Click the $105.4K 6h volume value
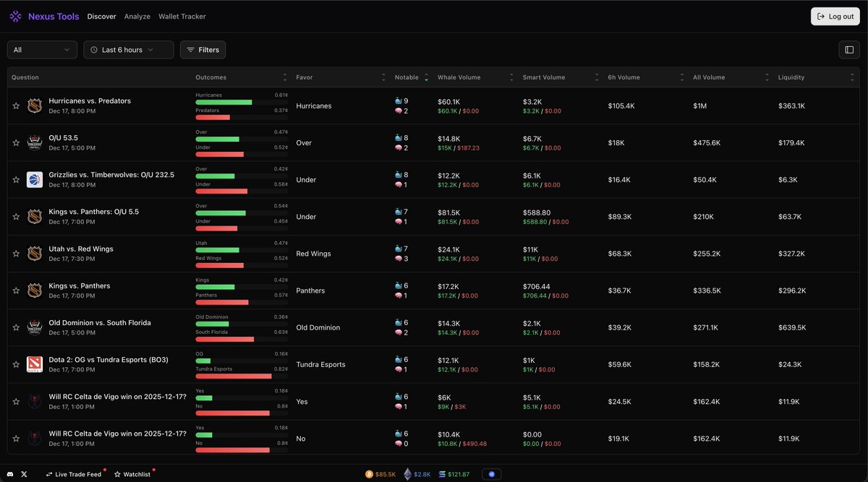The width and height of the screenshot is (868, 482). coord(621,106)
